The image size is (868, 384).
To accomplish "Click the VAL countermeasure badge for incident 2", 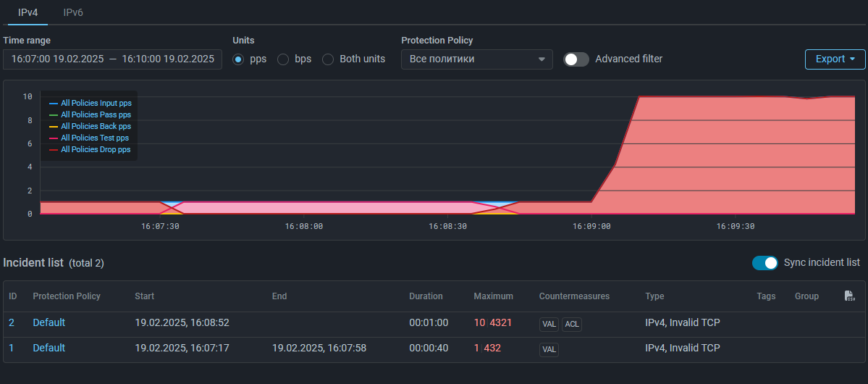I will [549, 324].
